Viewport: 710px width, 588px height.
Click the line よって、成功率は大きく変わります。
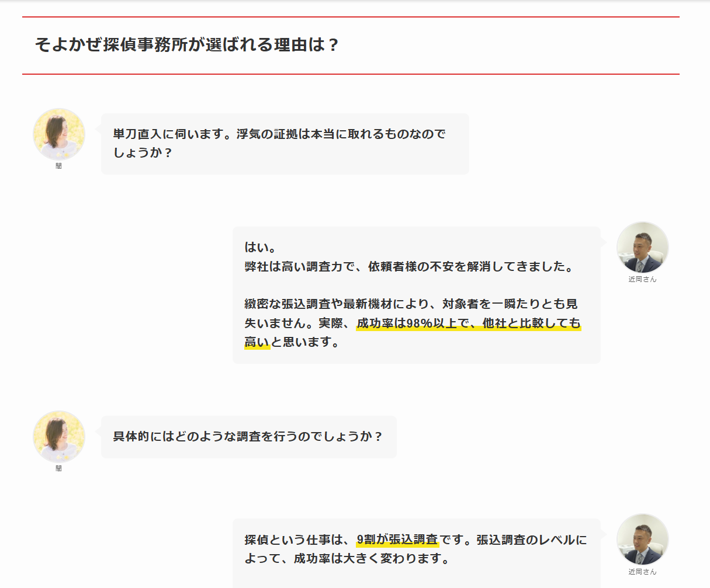click(348, 559)
